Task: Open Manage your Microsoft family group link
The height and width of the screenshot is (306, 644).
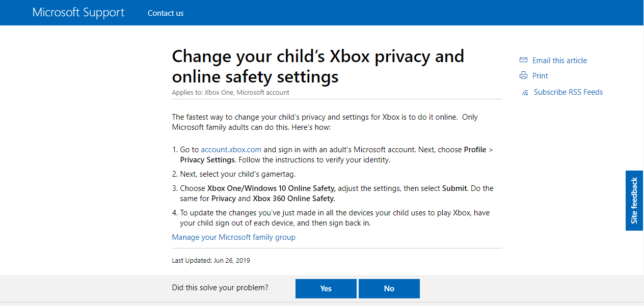Action: pyautogui.click(x=234, y=237)
